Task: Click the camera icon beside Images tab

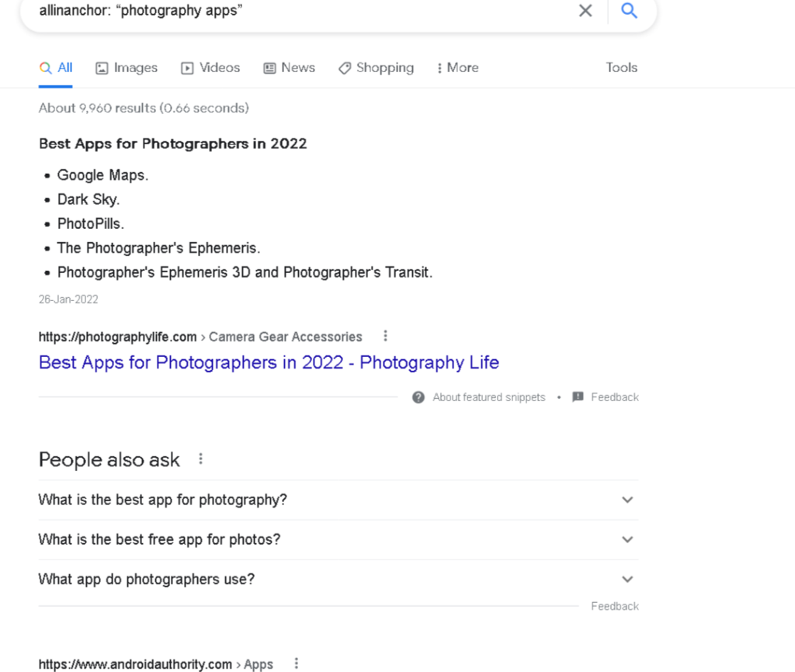Action: [101, 68]
